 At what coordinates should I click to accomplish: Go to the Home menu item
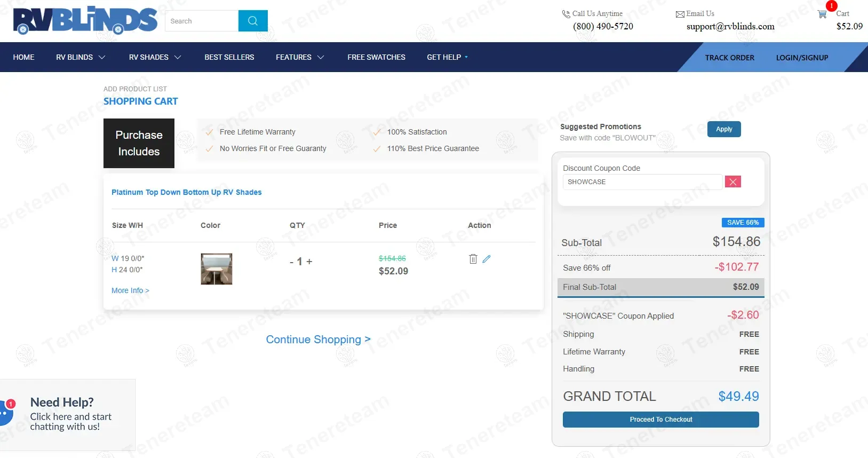coord(23,57)
